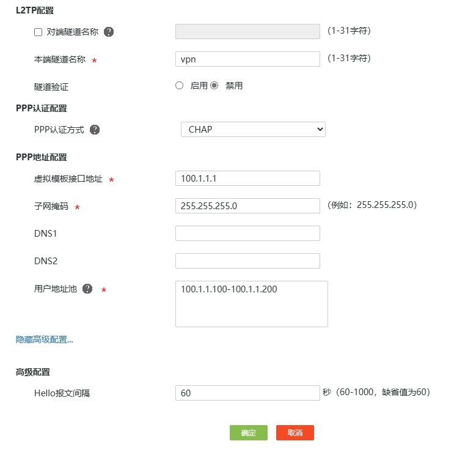Focus the 对端隧道名称 input field

[x=247, y=32]
